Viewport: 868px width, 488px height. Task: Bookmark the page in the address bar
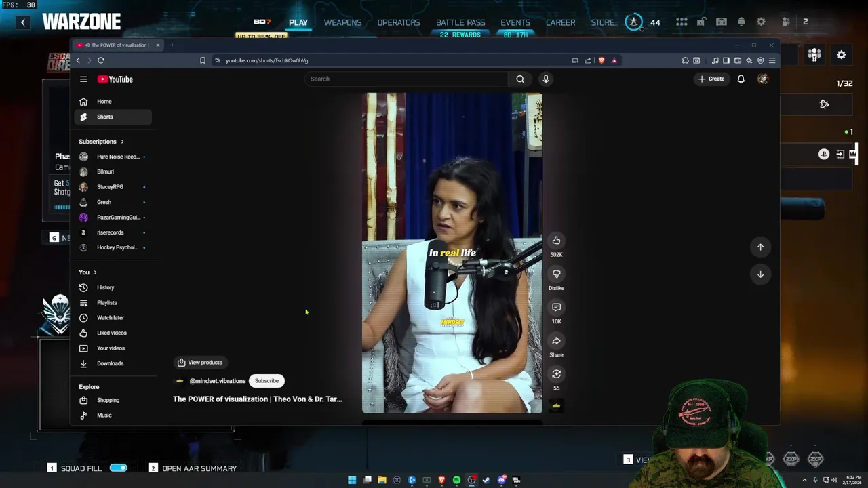pyautogui.click(x=202, y=60)
